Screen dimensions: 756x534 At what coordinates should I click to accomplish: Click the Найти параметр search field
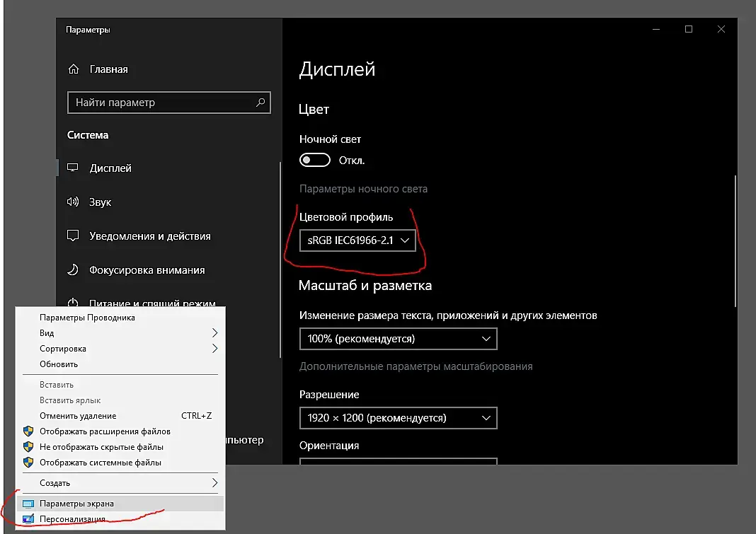tap(168, 102)
